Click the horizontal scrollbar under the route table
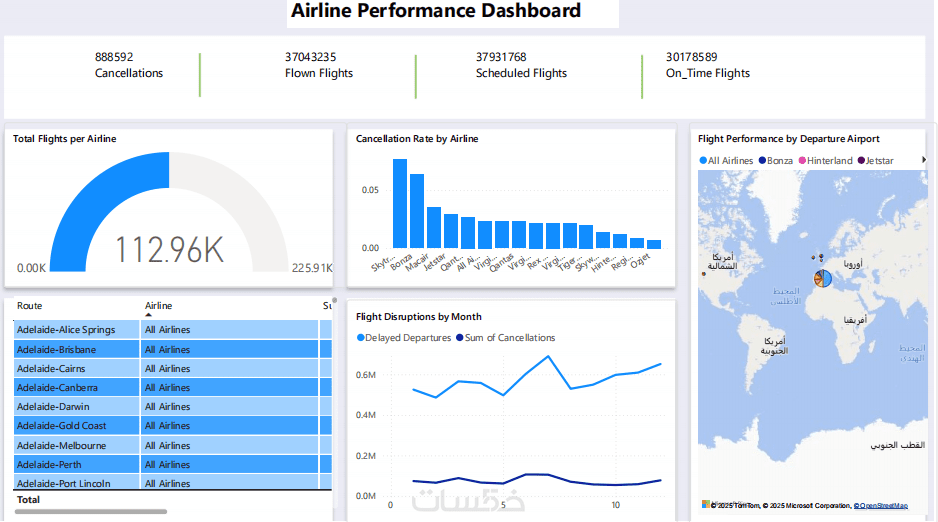938x522 pixels. (91, 511)
